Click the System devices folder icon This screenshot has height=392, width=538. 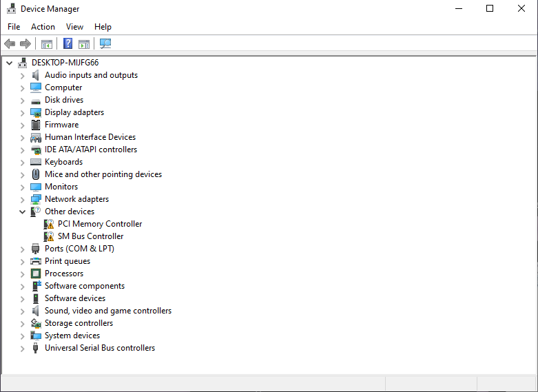point(36,336)
